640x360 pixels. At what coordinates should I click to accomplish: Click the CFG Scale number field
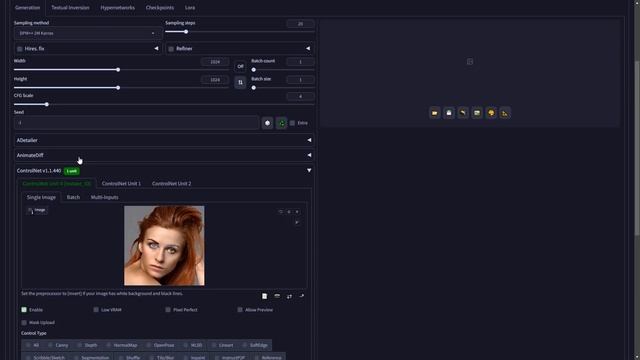[x=300, y=97]
